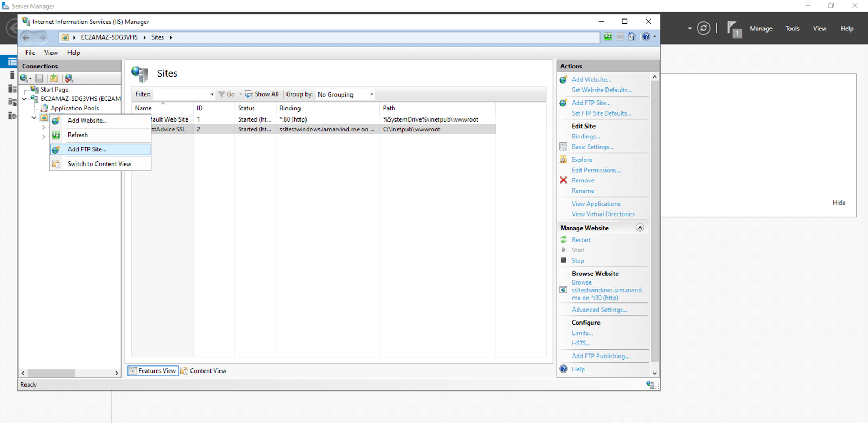
Task: Open the IIS Manager View menu
Action: 51,53
